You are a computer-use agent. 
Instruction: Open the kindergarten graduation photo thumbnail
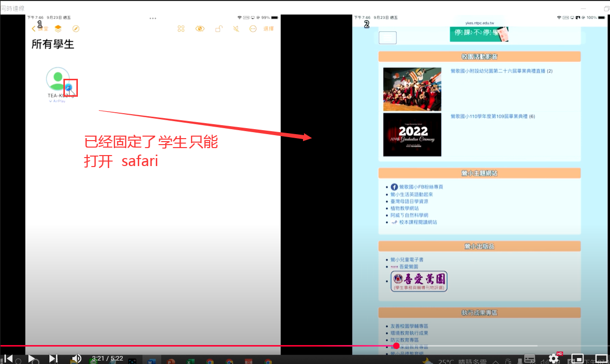tap(412, 89)
